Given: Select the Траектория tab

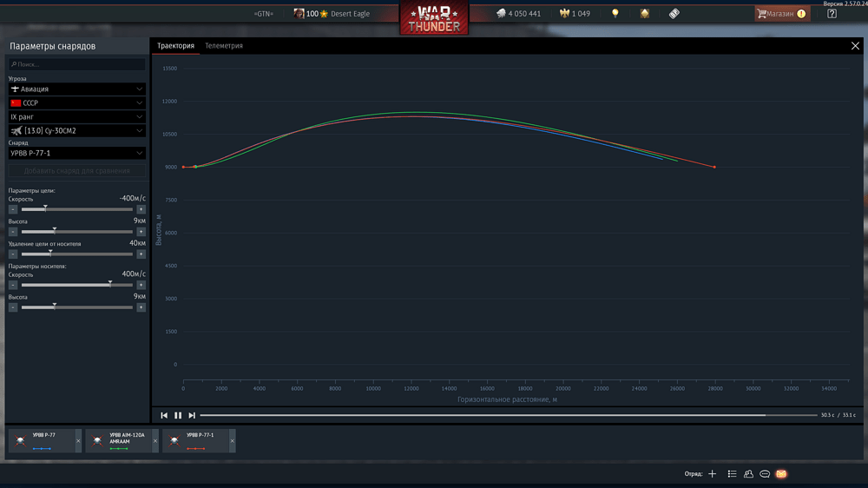Looking at the screenshot, I should click(x=175, y=45).
